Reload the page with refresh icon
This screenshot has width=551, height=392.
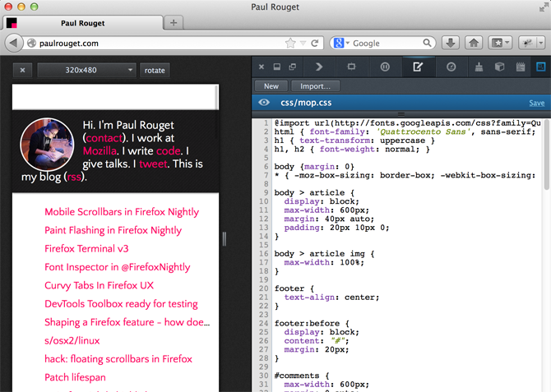[315, 44]
